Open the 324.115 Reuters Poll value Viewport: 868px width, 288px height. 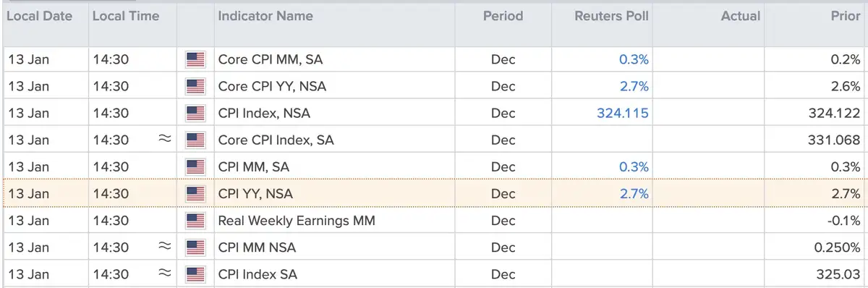click(x=623, y=113)
